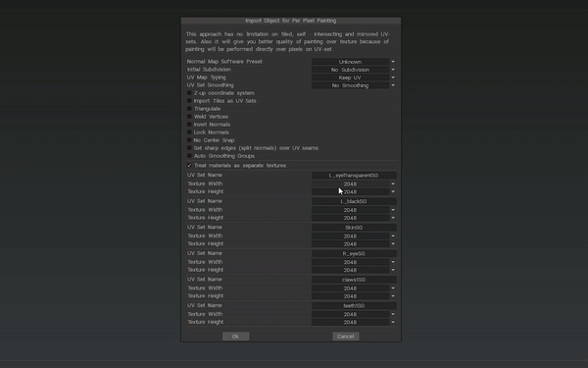The width and height of the screenshot is (588, 368).
Task: Open Texture Height dropdown for claws1SG
Action: click(x=354, y=296)
